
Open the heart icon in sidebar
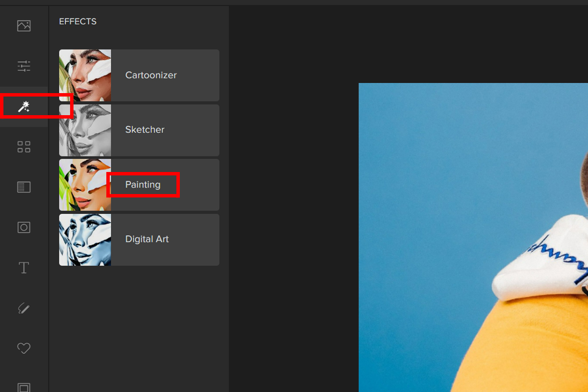click(24, 348)
